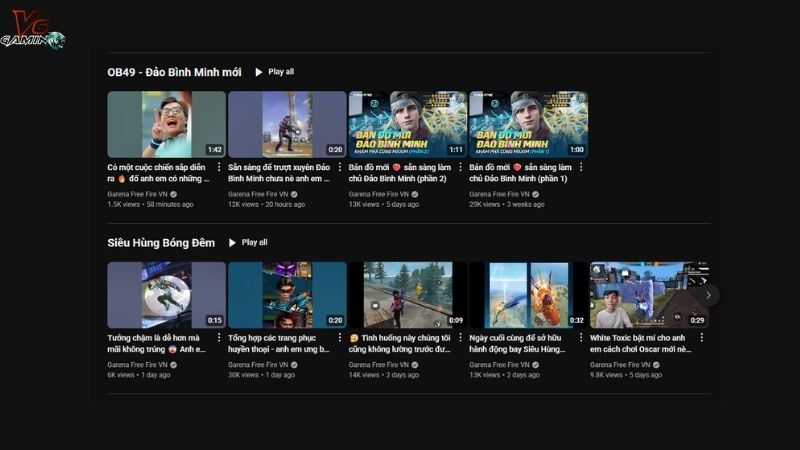
Task: Open the title 'sẵn sàng làm chủ Đảo Bình Minh (phần 2)'
Action: click(400, 173)
